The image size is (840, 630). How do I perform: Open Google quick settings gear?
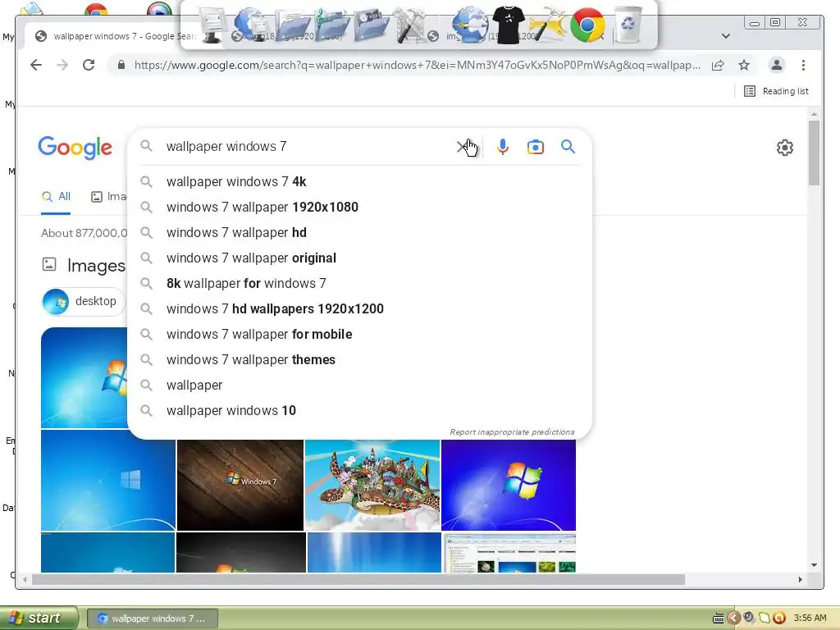785,148
